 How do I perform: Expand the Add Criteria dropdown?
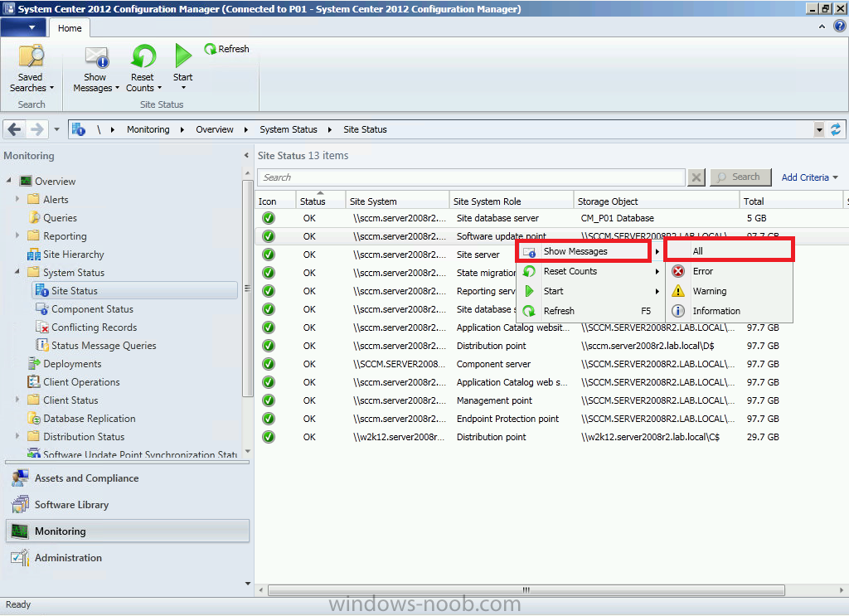click(x=809, y=177)
